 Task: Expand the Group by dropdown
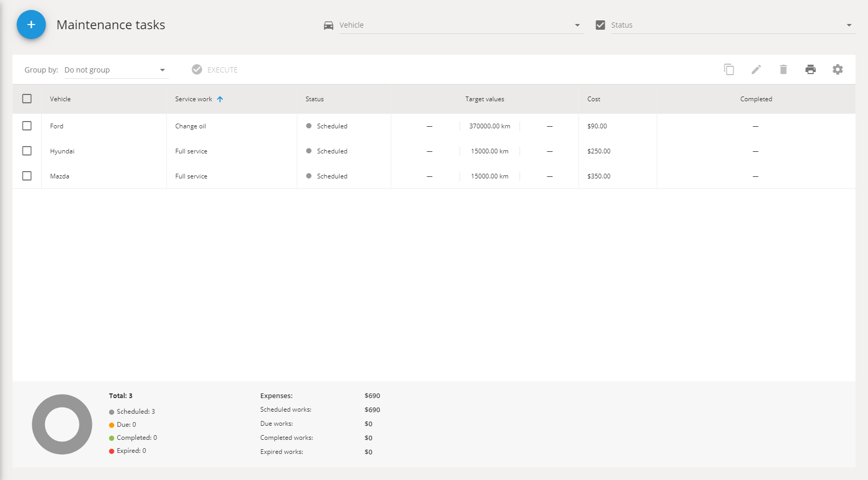116,70
